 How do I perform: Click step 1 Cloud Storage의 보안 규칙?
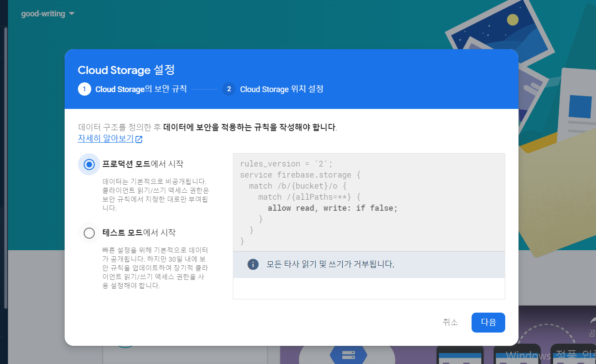(x=132, y=89)
